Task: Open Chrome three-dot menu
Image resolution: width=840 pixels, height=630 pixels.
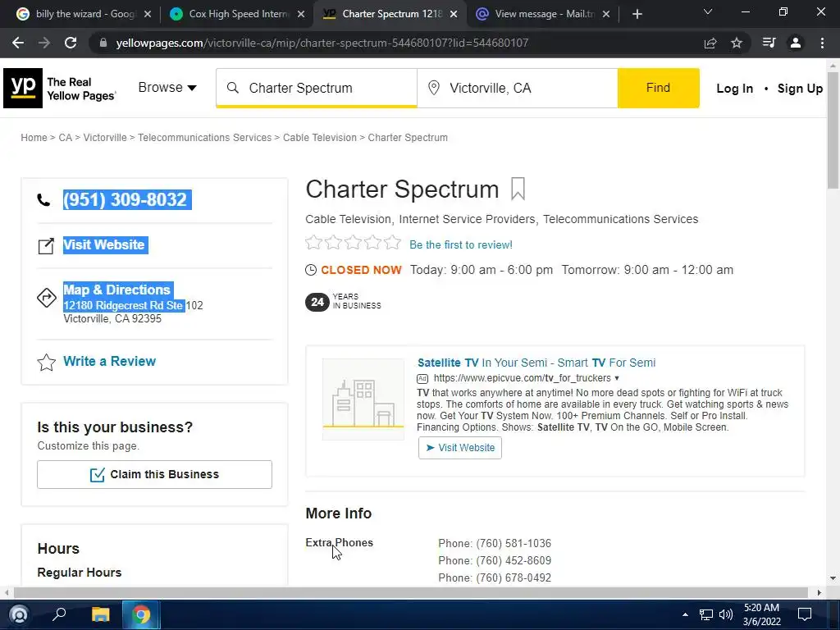Action: [822, 43]
